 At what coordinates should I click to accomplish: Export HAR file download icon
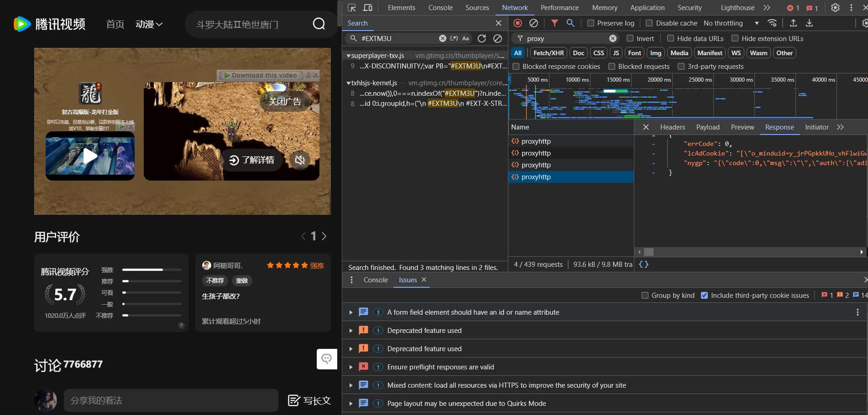tap(809, 23)
